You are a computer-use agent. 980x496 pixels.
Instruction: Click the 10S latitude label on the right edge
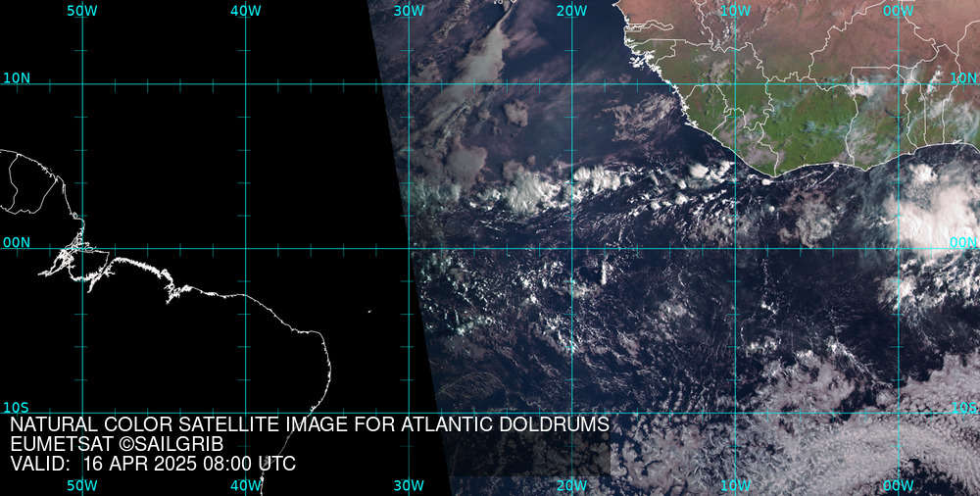click(x=963, y=408)
